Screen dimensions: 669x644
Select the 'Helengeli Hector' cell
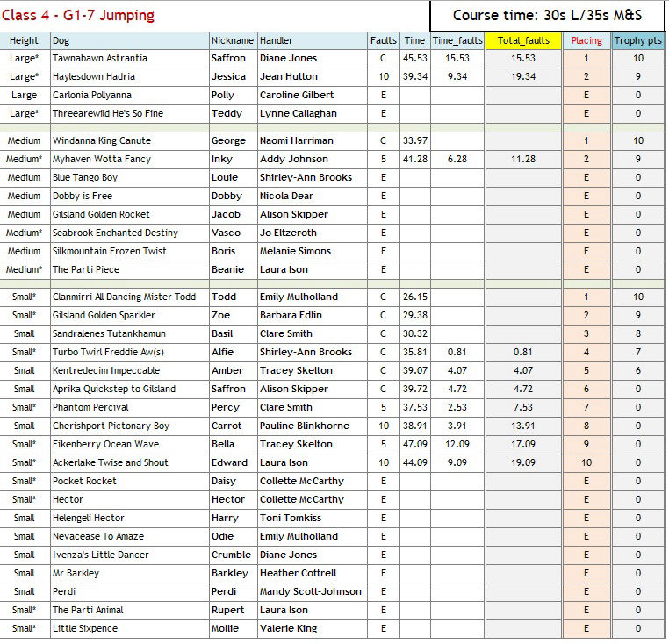tap(130, 518)
